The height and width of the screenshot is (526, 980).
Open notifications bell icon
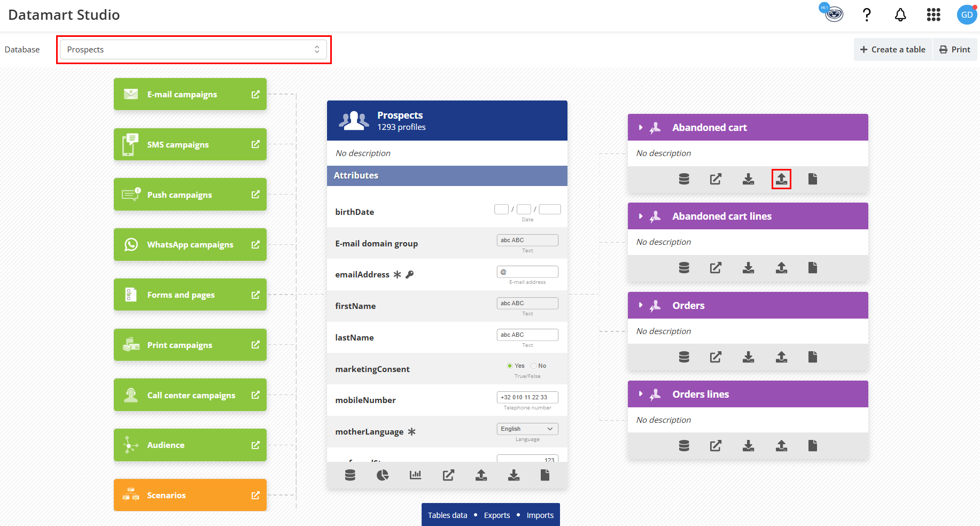(x=900, y=15)
